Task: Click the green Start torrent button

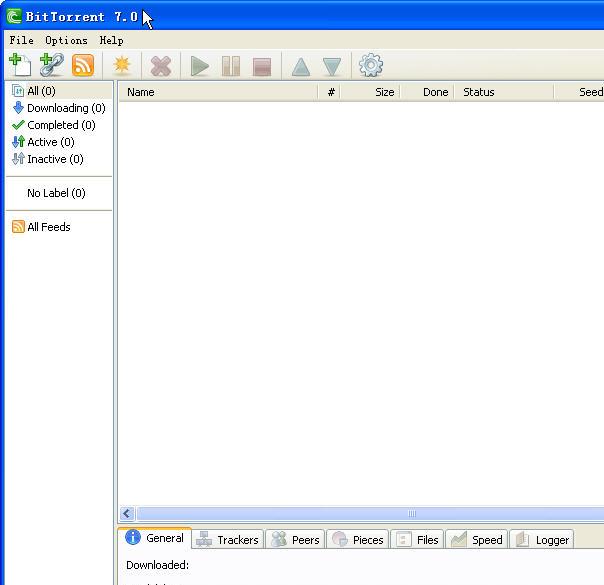Action: 200,66
